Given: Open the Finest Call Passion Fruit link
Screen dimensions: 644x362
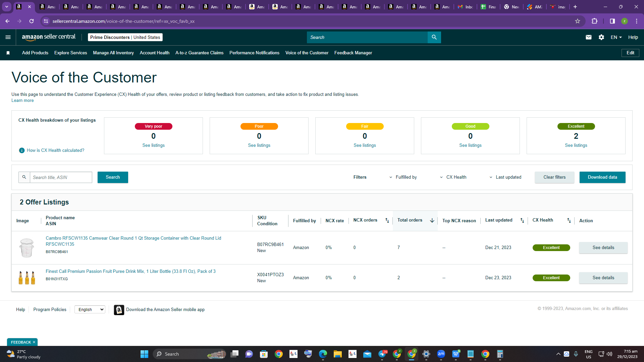Looking at the screenshot, I should pyautogui.click(x=130, y=271).
